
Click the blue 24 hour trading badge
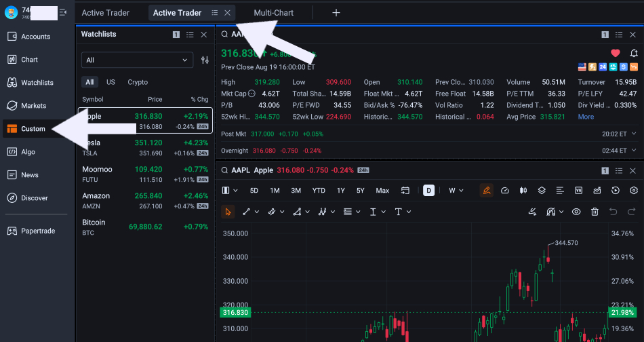click(603, 67)
